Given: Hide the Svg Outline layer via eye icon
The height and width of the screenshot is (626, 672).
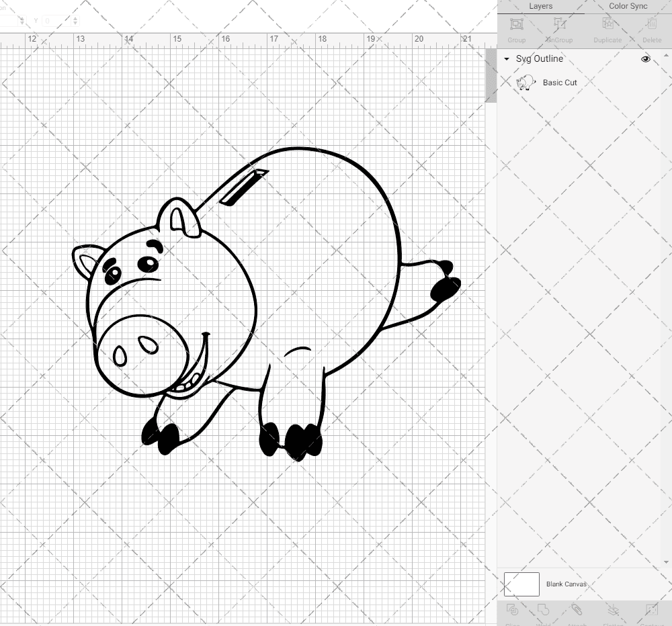Looking at the screenshot, I should (646, 59).
